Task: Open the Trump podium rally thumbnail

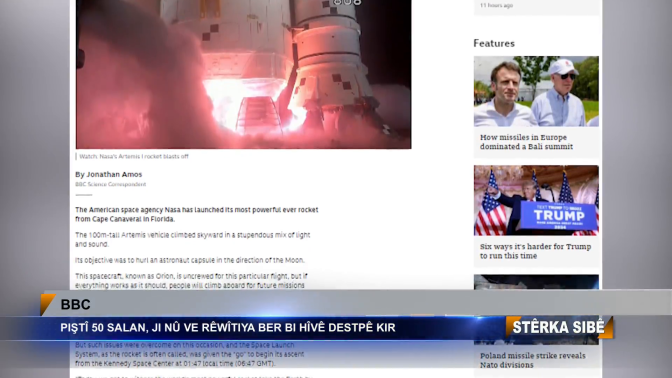Action: [536, 200]
